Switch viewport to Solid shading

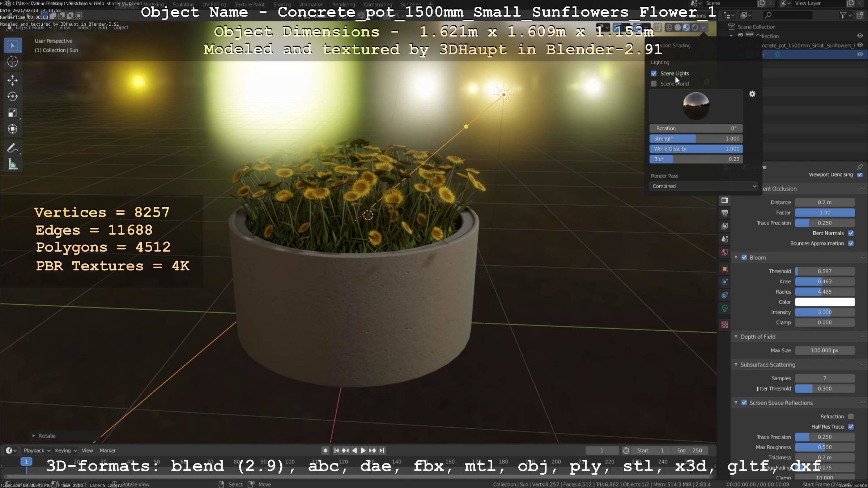tap(678, 27)
